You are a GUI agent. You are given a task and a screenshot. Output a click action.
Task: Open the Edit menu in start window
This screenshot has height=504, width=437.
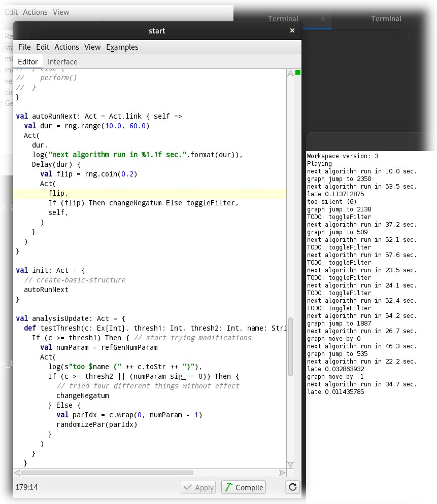(43, 47)
